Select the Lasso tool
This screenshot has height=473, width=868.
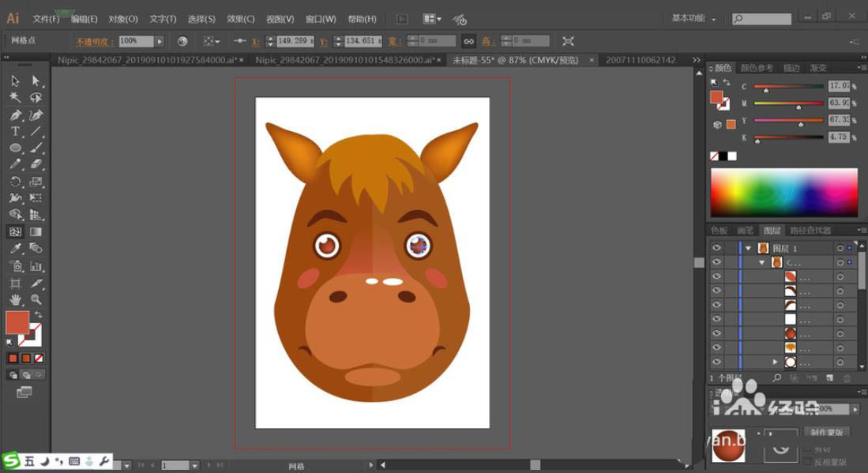36,97
